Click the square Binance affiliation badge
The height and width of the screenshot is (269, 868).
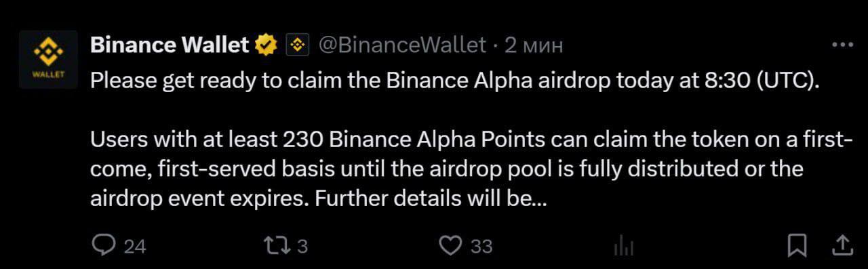click(297, 45)
